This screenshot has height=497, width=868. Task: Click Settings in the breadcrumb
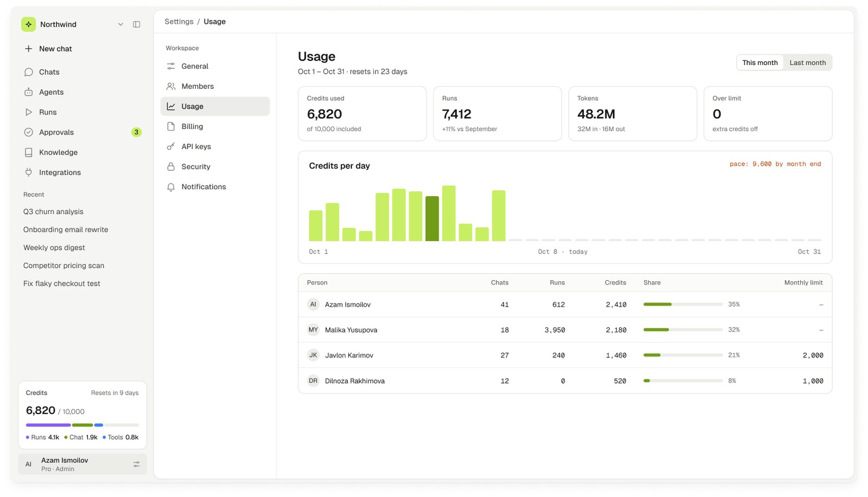(x=179, y=22)
